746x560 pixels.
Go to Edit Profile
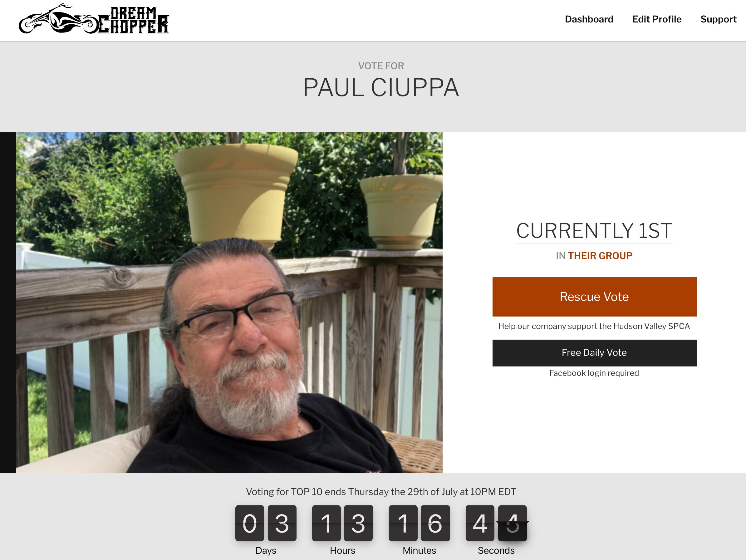pos(657,19)
